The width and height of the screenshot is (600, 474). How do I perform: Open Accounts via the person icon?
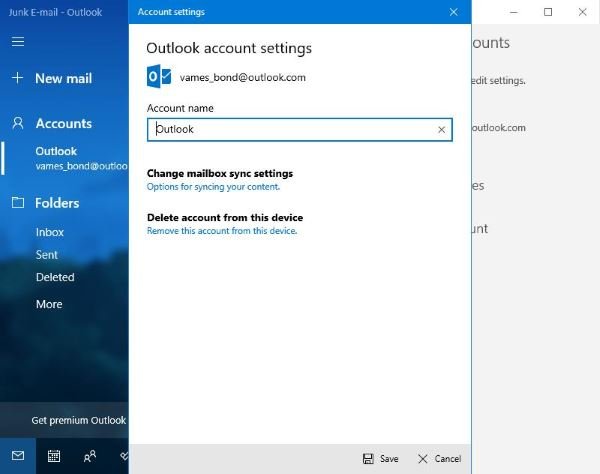[17, 123]
